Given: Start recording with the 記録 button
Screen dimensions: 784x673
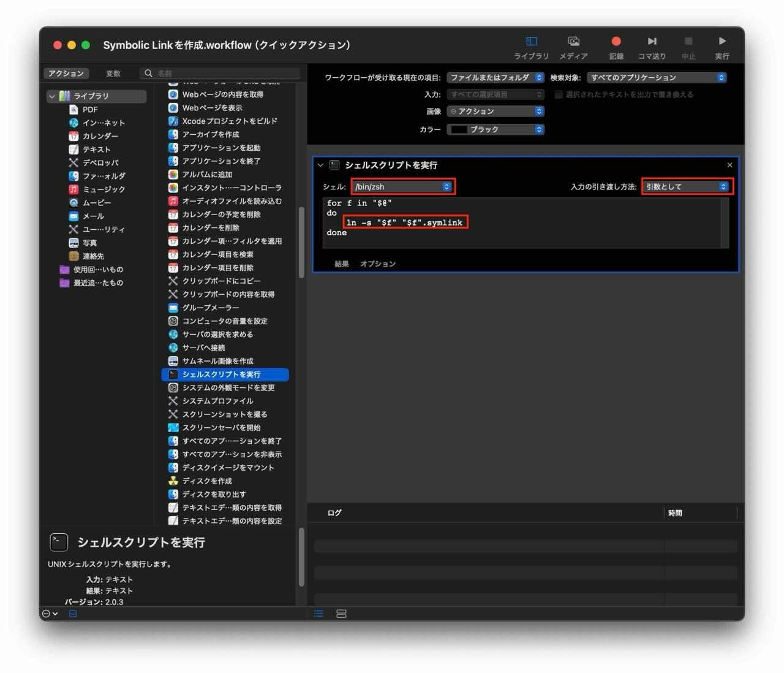Looking at the screenshot, I should pos(616,47).
